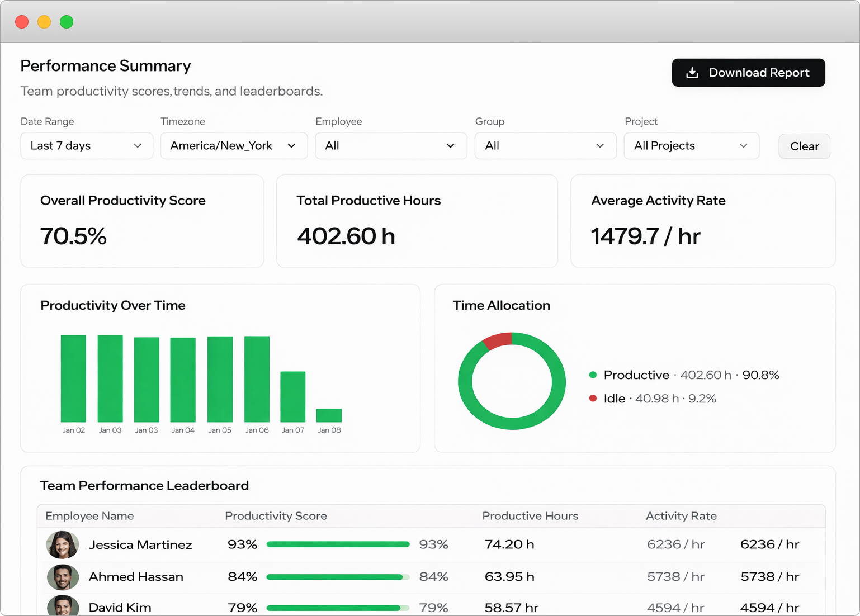Click Ahmed Hassan's avatar
Viewport: 860px width, 616px height.
coord(63,577)
